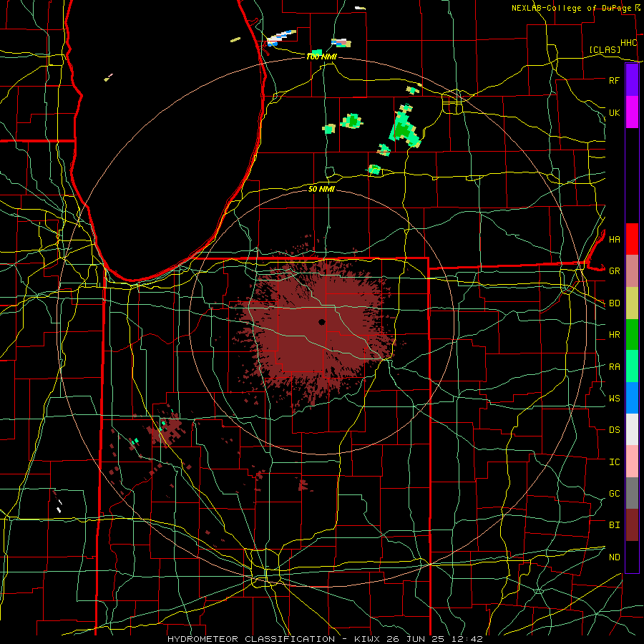Click the HYDROMETEOR CLASSIFICATION caption text

[251, 639]
